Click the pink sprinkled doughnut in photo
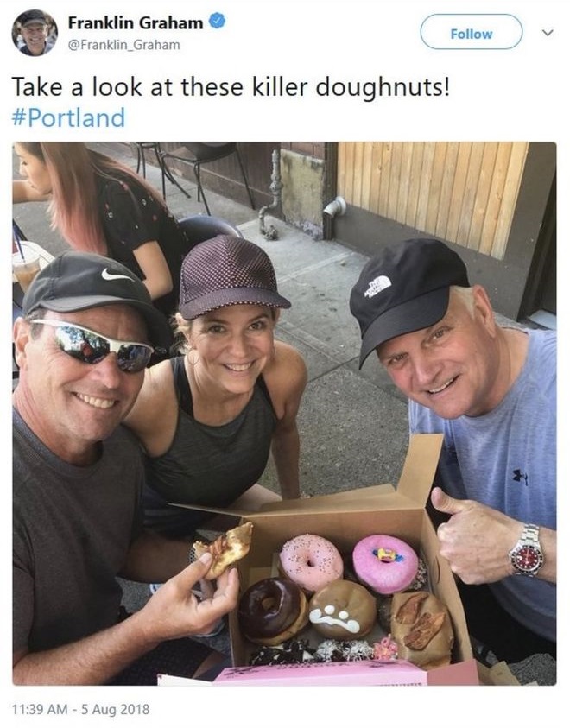Image resolution: width=570 pixels, height=728 pixels. tap(311, 564)
